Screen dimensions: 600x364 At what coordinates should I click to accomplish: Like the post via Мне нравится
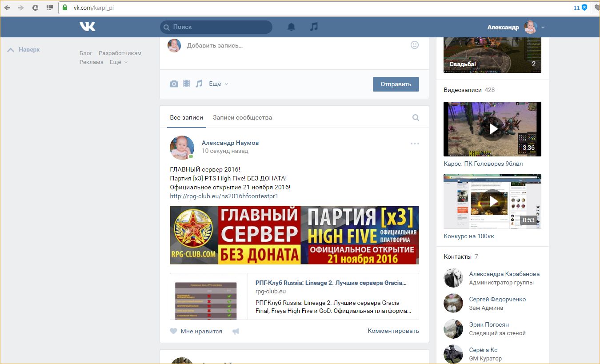[196, 331]
